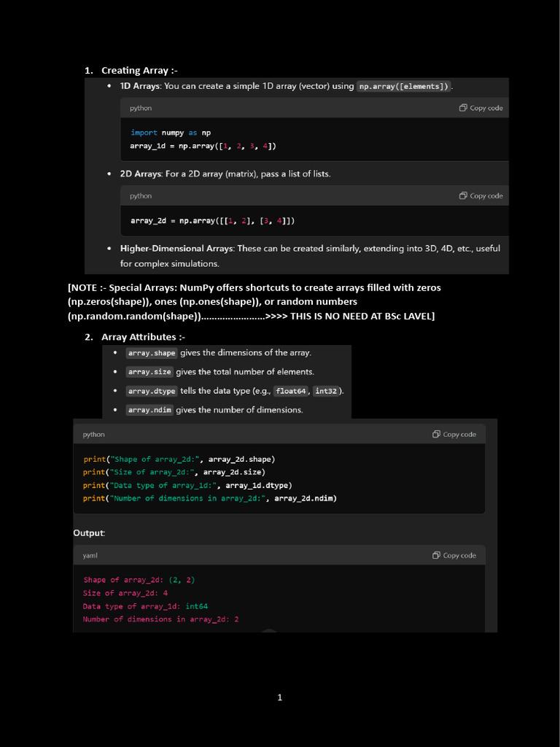Viewport: 560px width, 747px height.
Task: Click the page number 1 in the footer
Action: [279, 697]
